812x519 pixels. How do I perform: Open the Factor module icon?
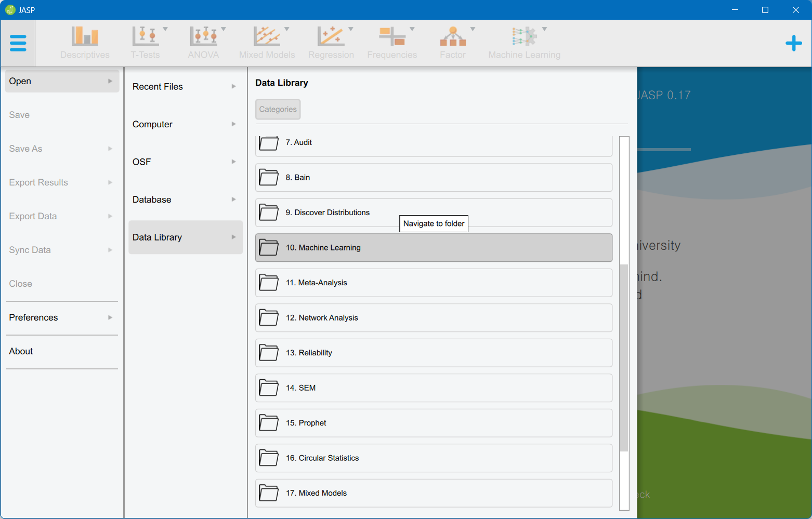pyautogui.click(x=453, y=36)
